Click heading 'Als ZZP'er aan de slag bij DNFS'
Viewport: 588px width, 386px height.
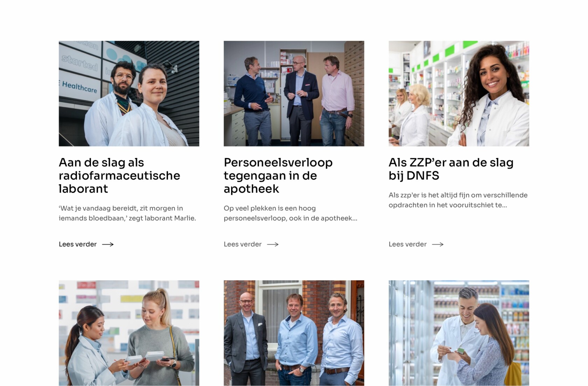(451, 169)
